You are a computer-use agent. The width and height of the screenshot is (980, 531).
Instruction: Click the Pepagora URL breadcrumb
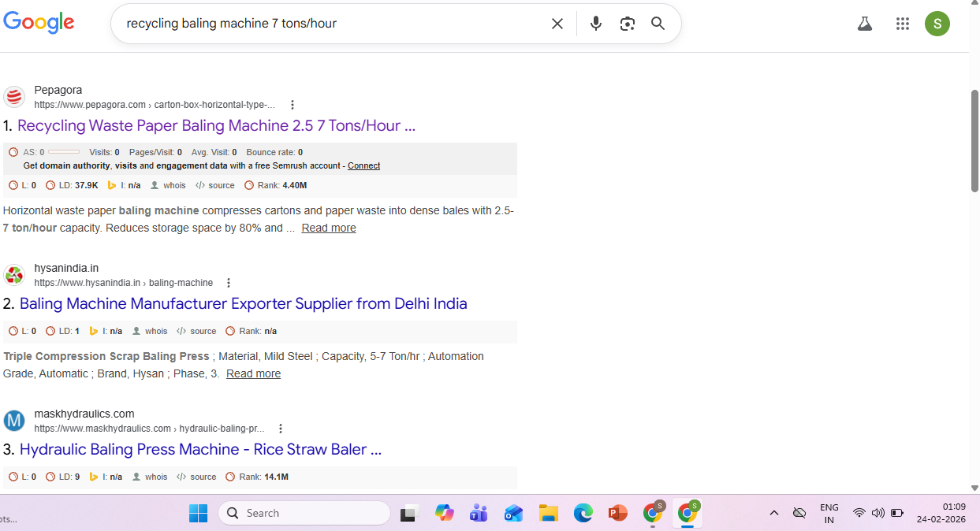pos(155,105)
